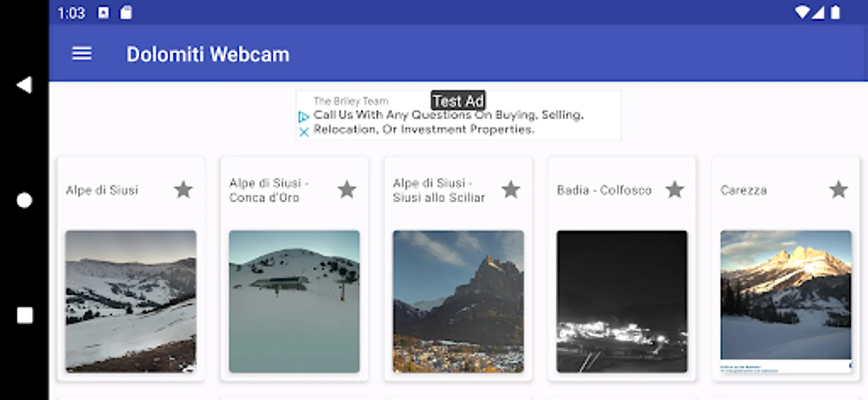Image resolution: width=868 pixels, height=400 pixels.
Task: Tap the Dolomiti Webcam app title
Action: coord(208,55)
